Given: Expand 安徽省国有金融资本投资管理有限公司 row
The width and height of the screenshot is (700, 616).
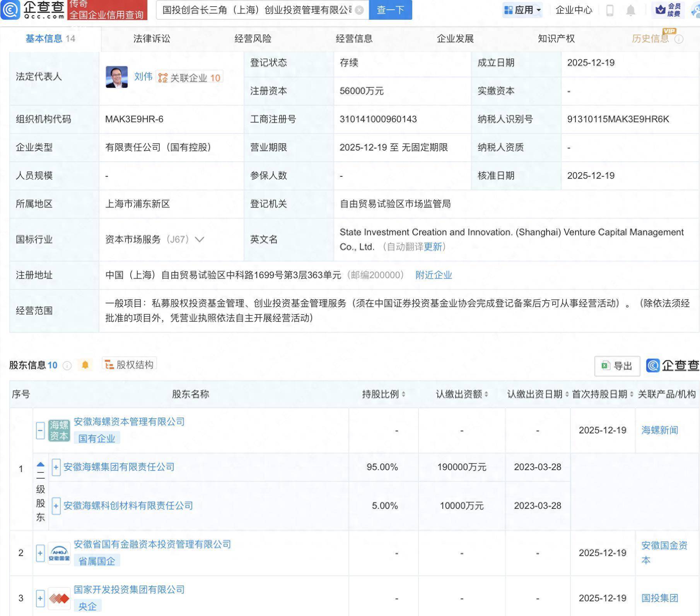Looking at the screenshot, I should 40,553.
